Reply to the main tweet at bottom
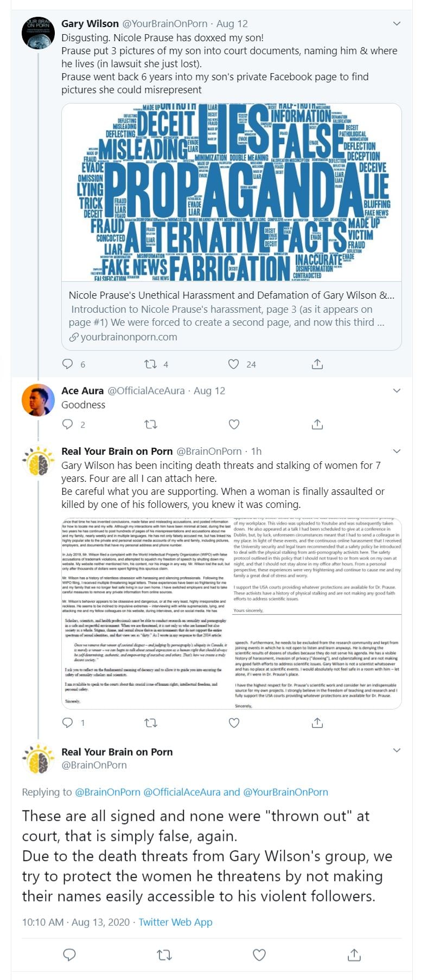Image resolution: width=421 pixels, height=980 pixels. coord(69,955)
